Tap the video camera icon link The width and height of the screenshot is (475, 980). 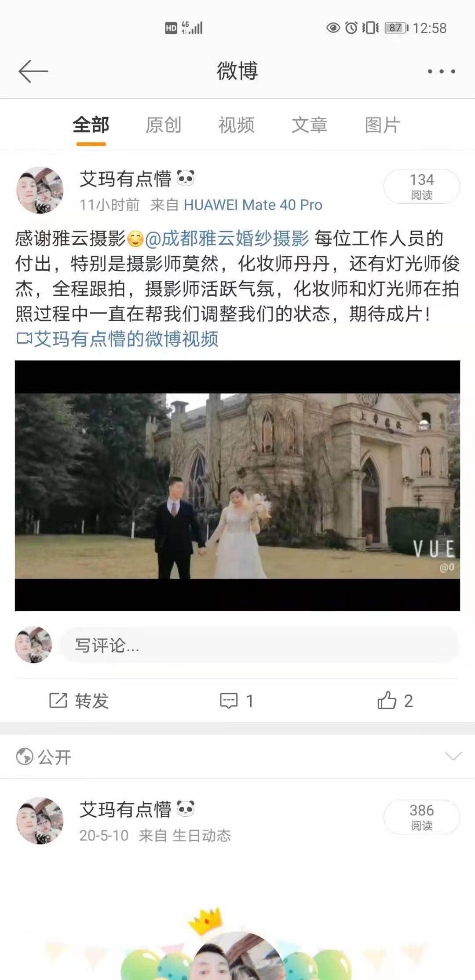click(24, 338)
